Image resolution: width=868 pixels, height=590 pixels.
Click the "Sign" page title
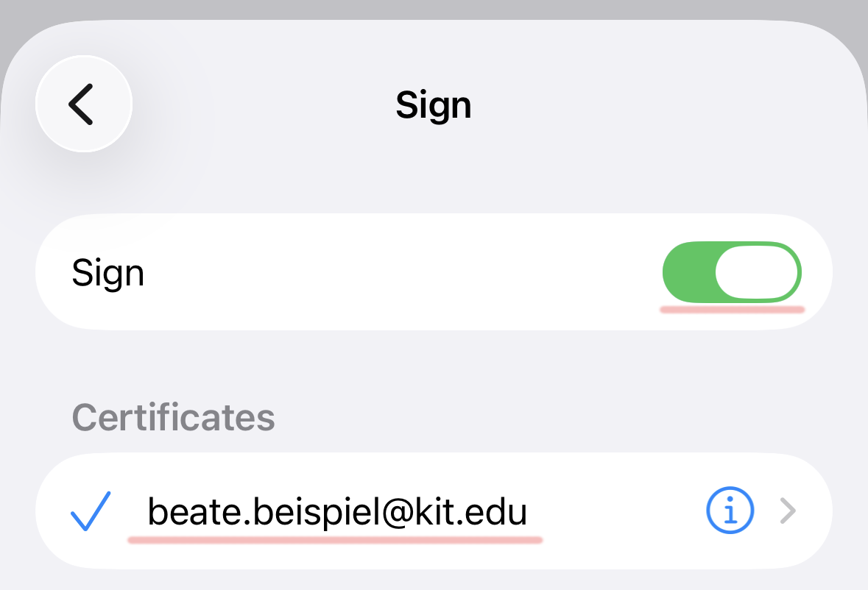[x=433, y=105]
